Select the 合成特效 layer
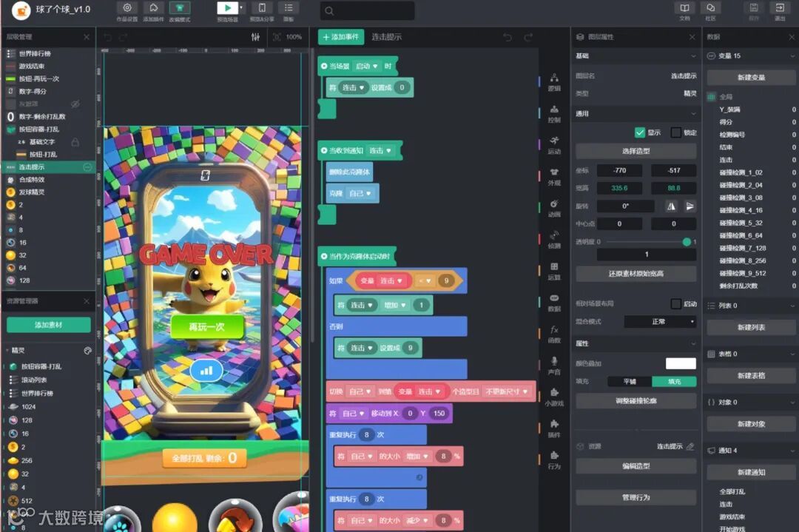The height and width of the screenshot is (532, 799). 48,180
